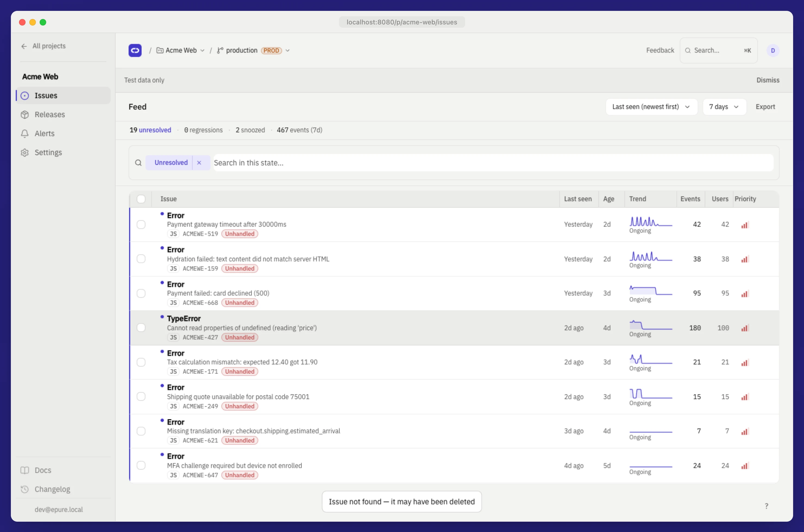
Task: Select checkbox for Shipping quote unavailable issue
Action: click(x=141, y=397)
